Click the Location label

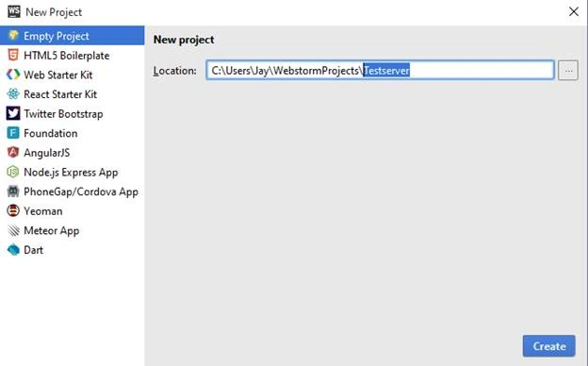174,71
